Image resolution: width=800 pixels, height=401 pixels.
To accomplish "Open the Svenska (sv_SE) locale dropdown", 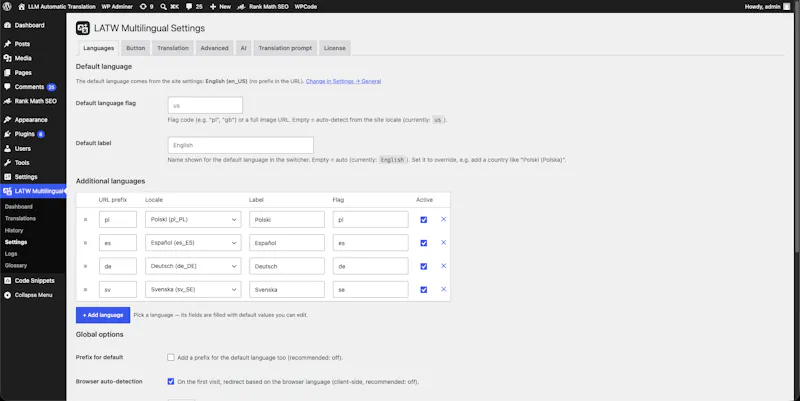I will coord(193,289).
